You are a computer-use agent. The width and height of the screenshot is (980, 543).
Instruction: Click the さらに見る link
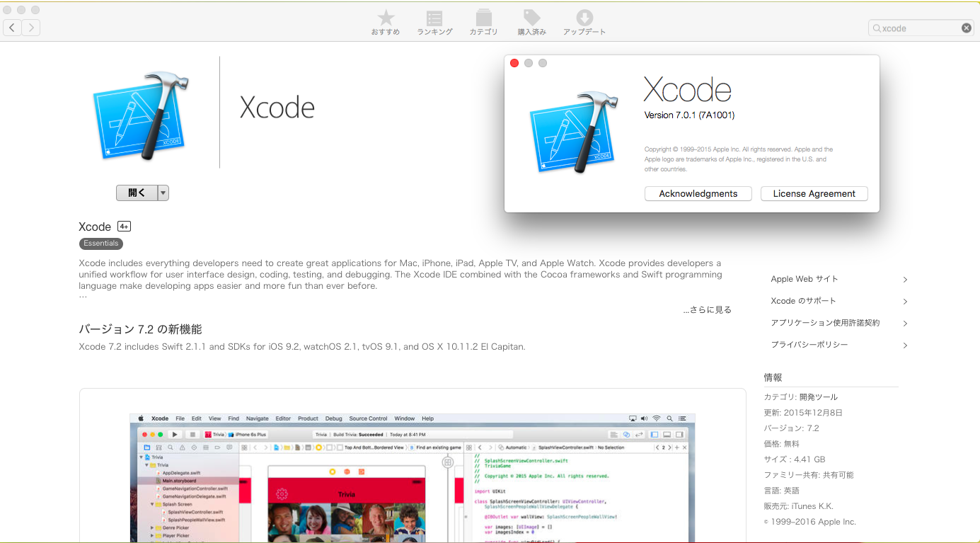[707, 309]
